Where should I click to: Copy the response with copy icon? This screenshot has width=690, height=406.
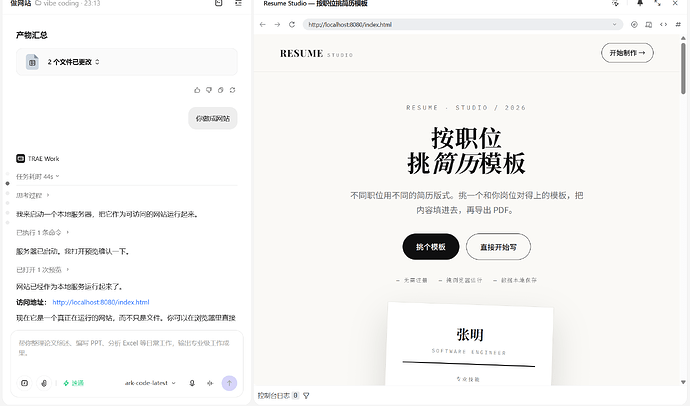pyautogui.click(x=220, y=90)
